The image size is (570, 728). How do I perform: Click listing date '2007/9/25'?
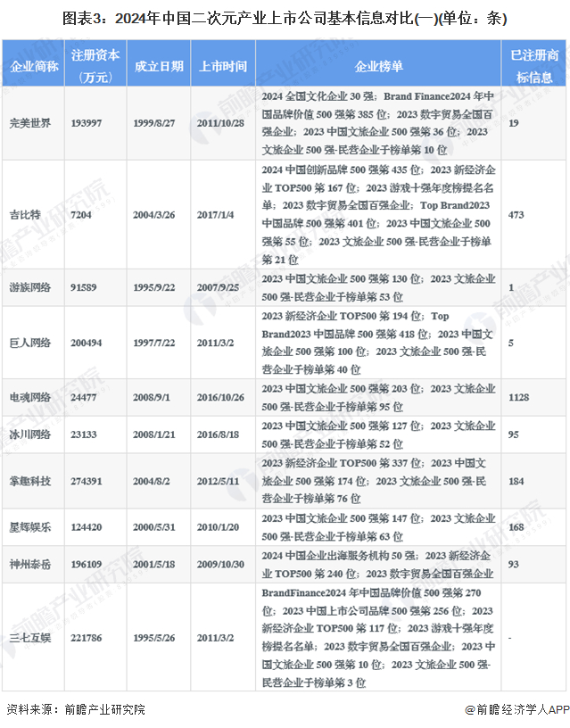pyautogui.click(x=218, y=287)
